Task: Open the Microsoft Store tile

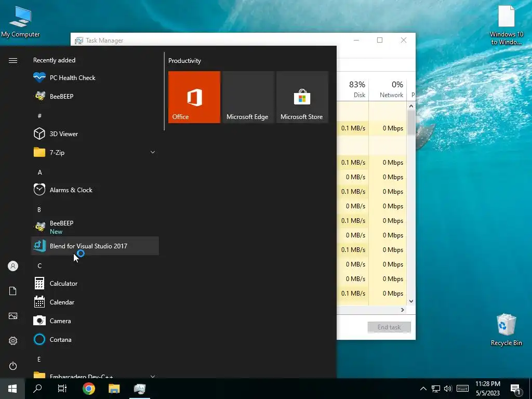Action: [302, 97]
